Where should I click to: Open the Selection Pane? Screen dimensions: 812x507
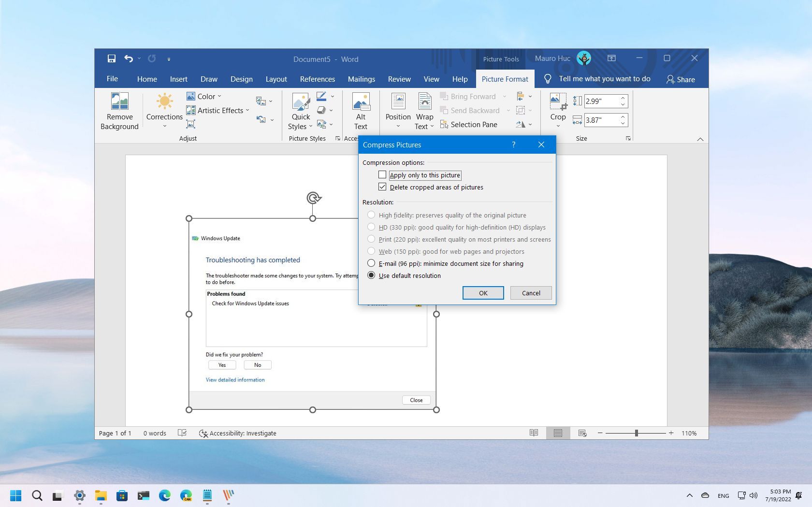[x=468, y=124]
